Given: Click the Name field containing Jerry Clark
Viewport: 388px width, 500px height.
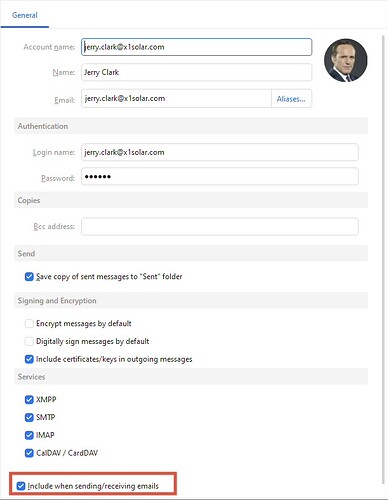Looking at the screenshot, I should pyautogui.click(x=196, y=72).
